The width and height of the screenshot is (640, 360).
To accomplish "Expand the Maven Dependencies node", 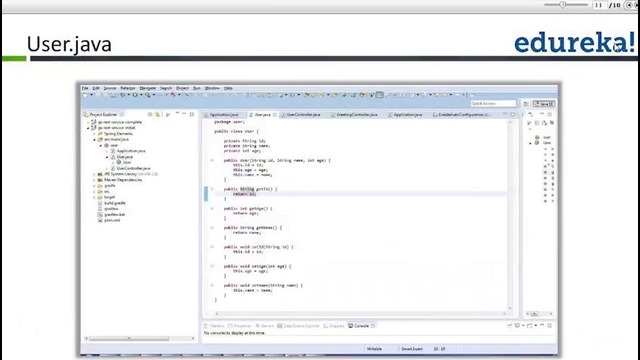I will coord(94,180).
